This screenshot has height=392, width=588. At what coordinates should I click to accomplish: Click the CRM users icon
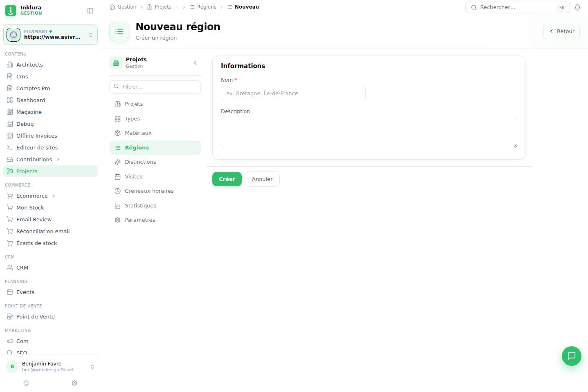click(x=10, y=268)
